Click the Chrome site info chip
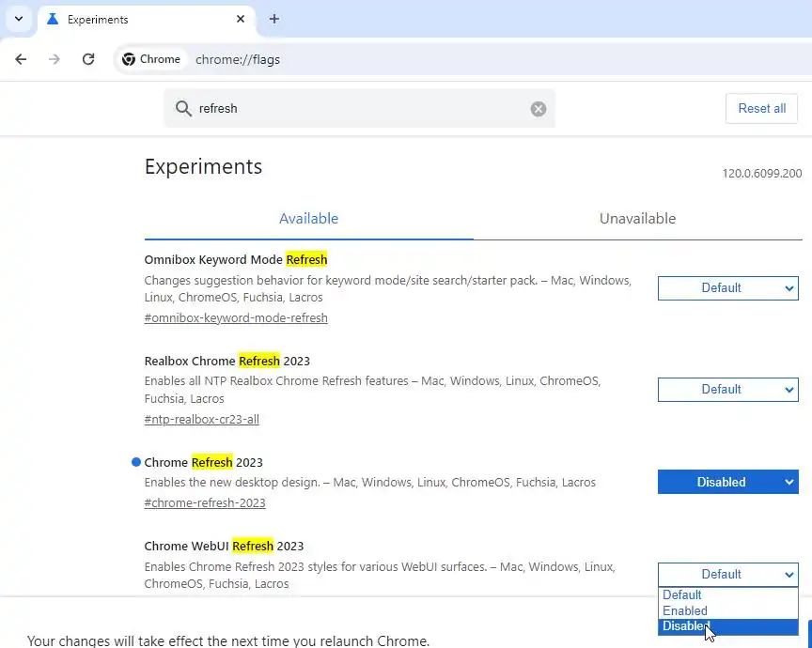The width and height of the screenshot is (812, 648). tap(151, 59)
